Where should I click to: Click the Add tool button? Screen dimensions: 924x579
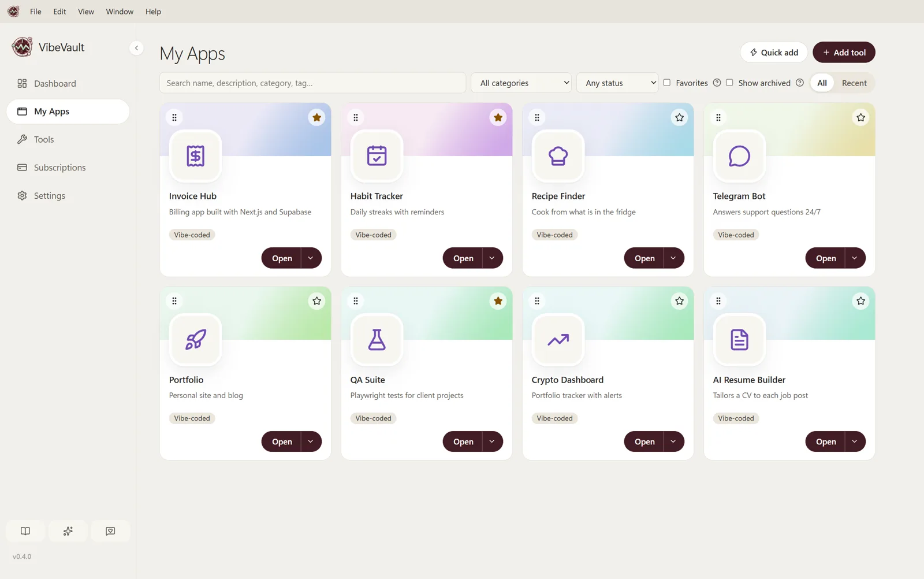[x=844, y=52]
